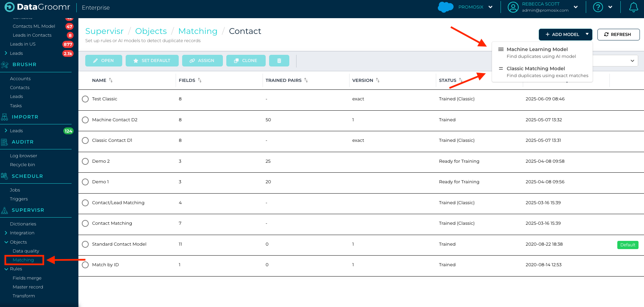Click the Schedulr section icon
Image resolution: width=644 pixels, height=307 pixels.
pyautogui.click(x=4, y=176)
